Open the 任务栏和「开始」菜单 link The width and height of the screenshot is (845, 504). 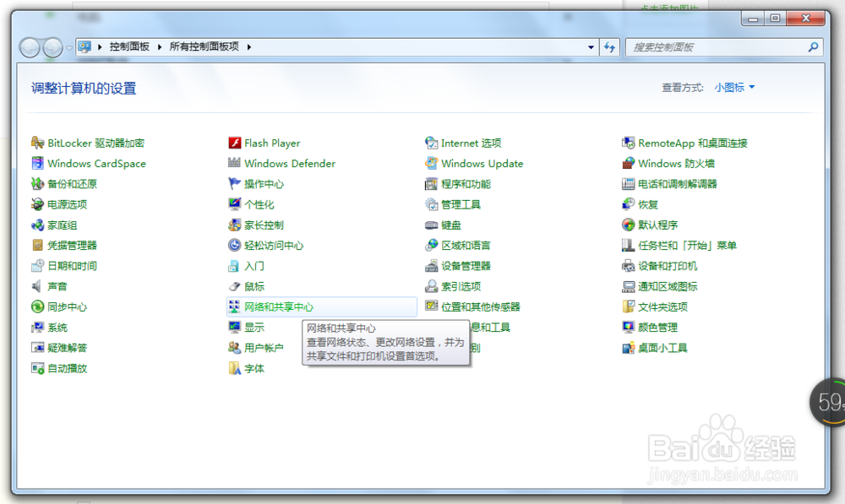coord(687,246)
